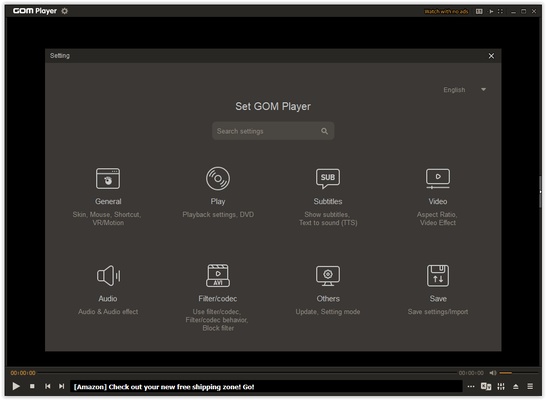546x400 pixels.
Task: Open the Filter/codec settings category
Action: tap(218, 298)
